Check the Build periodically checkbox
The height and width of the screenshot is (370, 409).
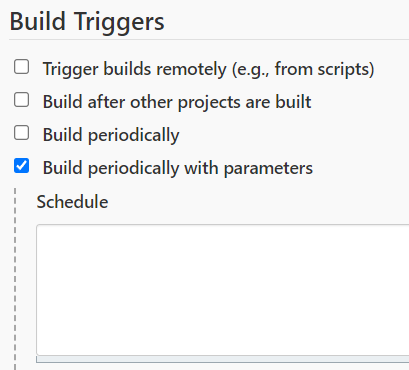pyautogui.click(x=21, y=133)
